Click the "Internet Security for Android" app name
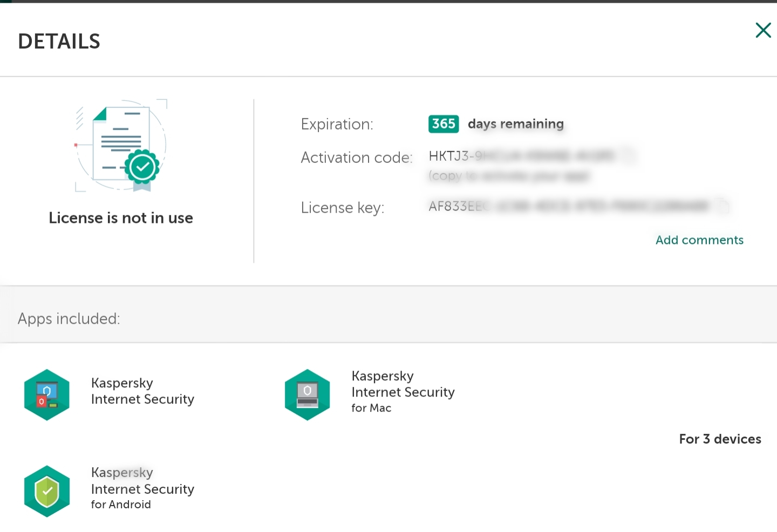777x532 pixels. [142, 489]
